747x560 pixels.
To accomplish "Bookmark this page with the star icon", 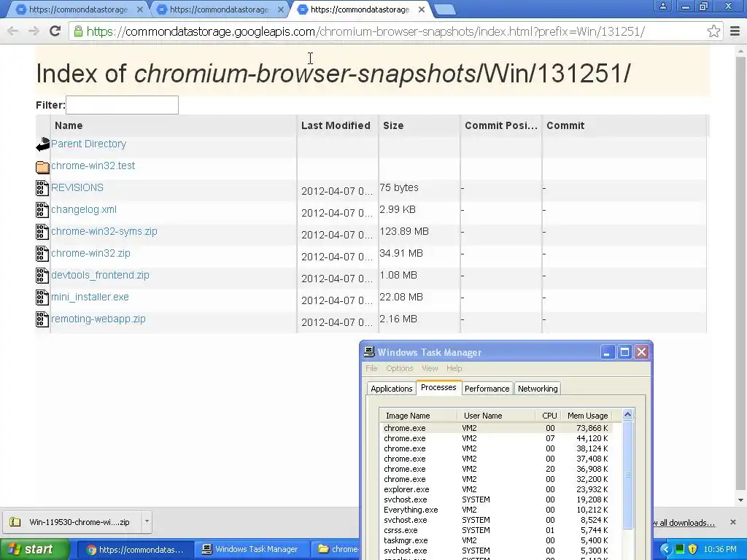I will [x=713, y=31].
